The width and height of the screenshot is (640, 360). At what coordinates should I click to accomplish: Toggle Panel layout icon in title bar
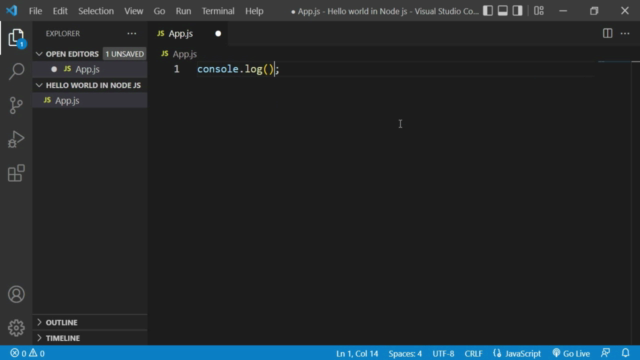point(502,11)
